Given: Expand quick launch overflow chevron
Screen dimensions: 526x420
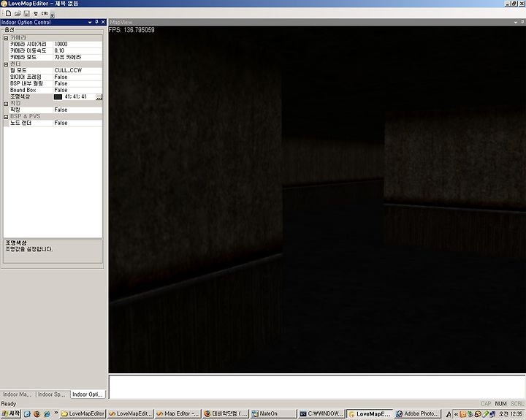Looking at the screenshot, I should (x=56, y=413).
